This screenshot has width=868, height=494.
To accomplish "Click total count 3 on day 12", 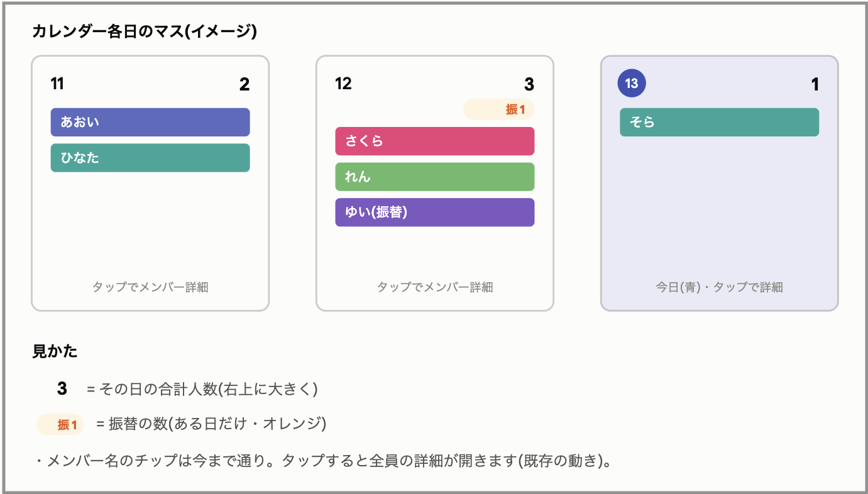I will click(529, 84).
